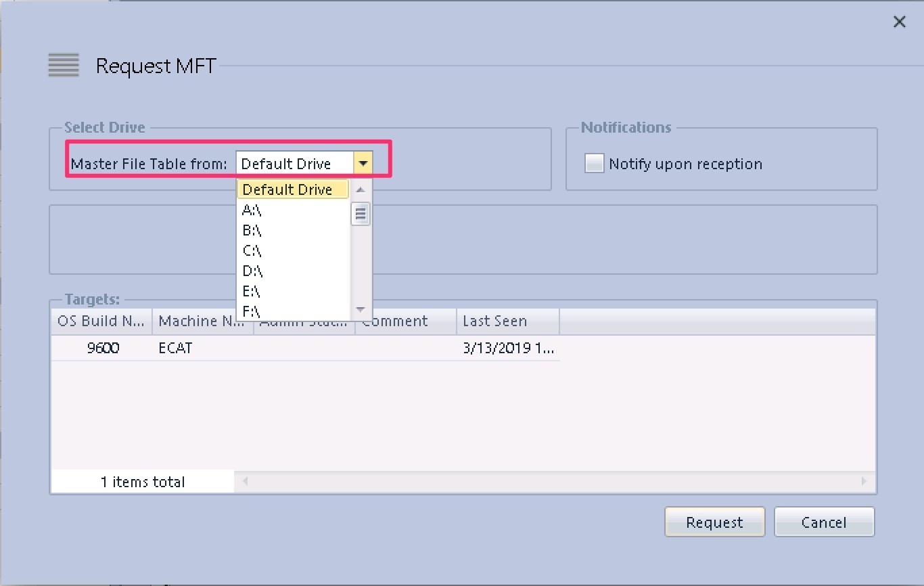Enable Notify upon reception checkbox
The width and height of the screenshot is (924, 586).
tap(594, 164)
